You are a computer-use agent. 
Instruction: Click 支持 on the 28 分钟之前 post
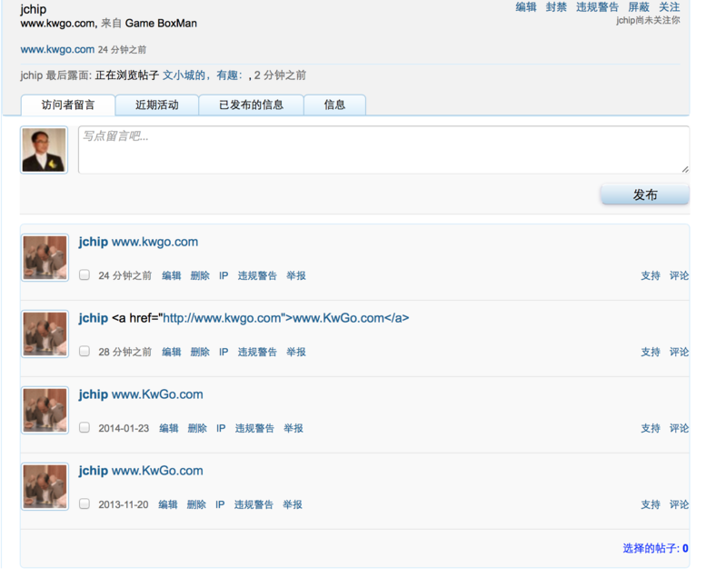pos(651,352)
